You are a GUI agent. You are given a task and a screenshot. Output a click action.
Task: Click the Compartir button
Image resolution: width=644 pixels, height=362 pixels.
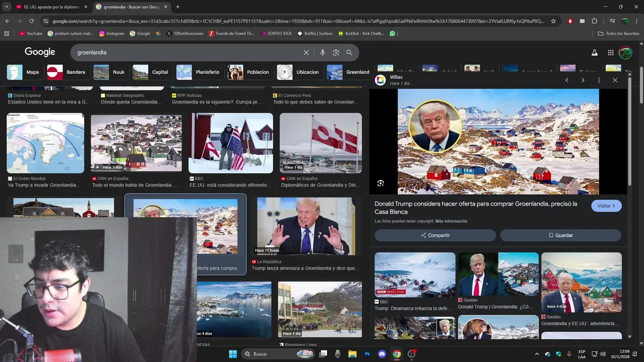click(x=435, y=235)
